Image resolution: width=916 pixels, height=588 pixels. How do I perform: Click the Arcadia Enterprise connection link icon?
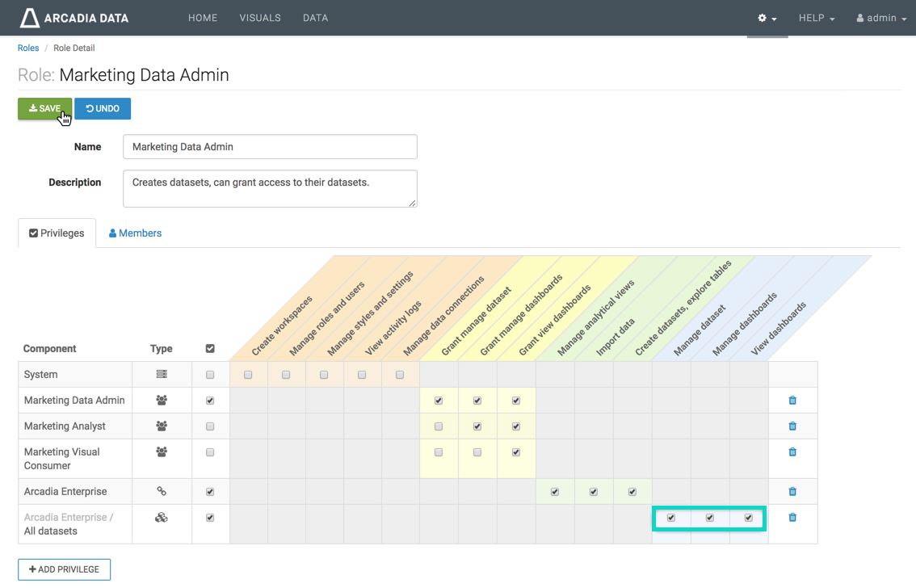pos(162,492)
